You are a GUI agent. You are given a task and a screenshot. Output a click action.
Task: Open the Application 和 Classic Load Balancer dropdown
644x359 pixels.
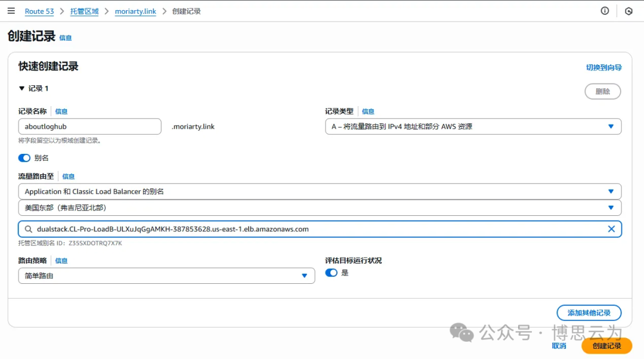tap(320, 191)
